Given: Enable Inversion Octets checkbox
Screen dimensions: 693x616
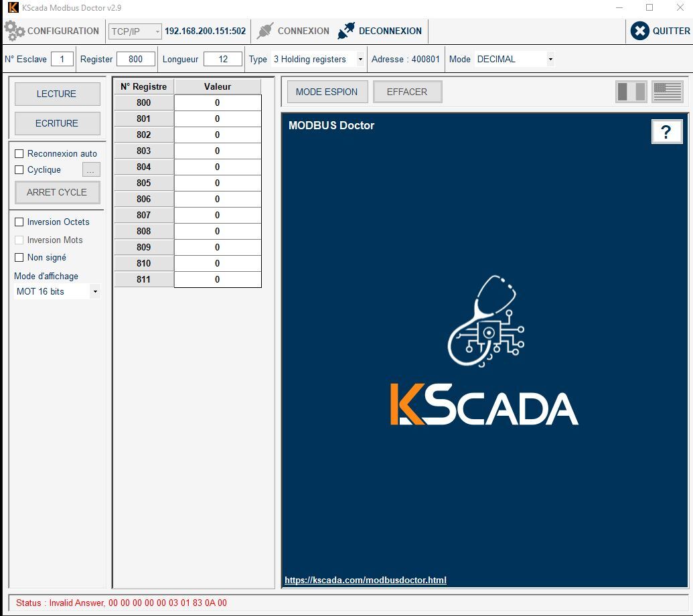Looking at the screenshot, I should 19,222.
